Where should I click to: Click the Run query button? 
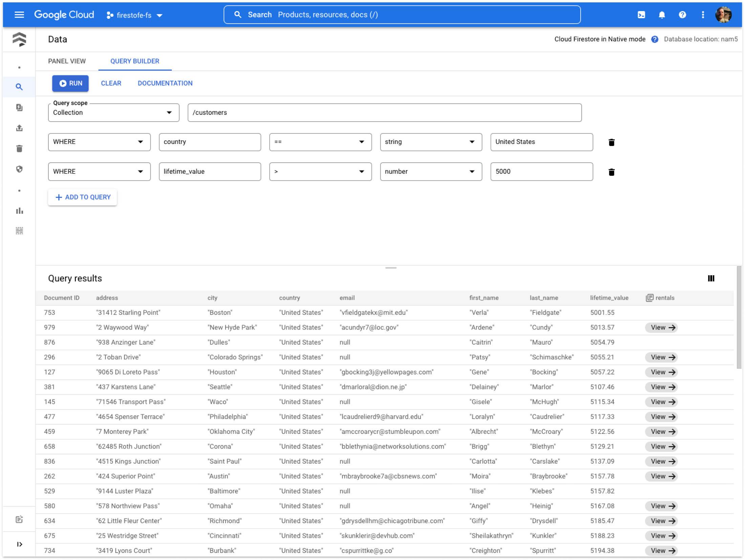pos(70,83)
